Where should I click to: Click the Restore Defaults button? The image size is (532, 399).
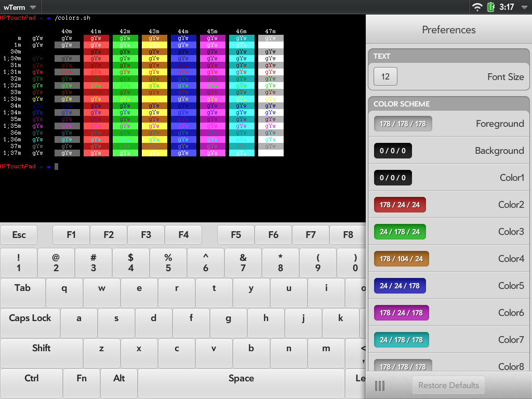click(448, 385)
